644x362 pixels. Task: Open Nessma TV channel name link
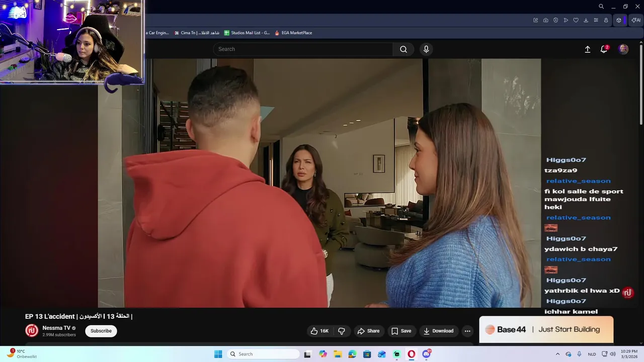56,328
